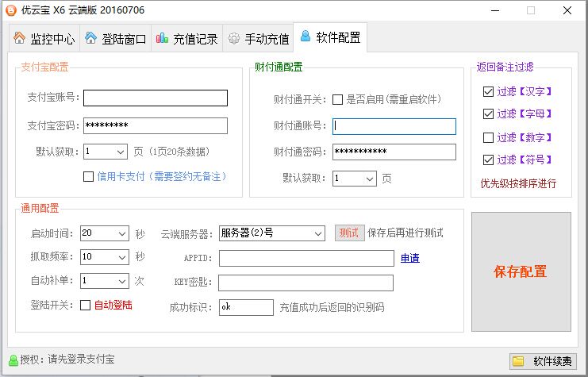Click the 监控中心 tab house icon
The width and height of the screenshot is (588, 377).
pos(19,38)
